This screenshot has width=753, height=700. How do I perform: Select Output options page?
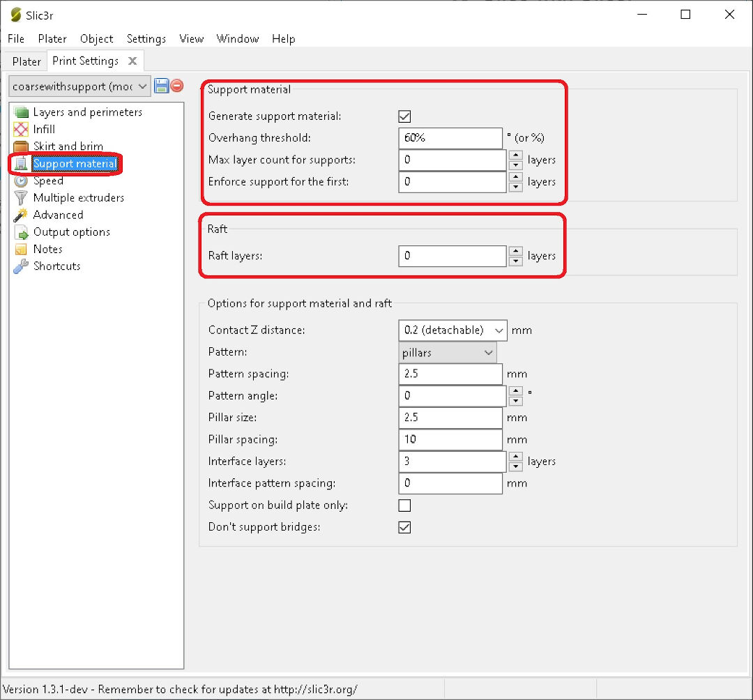tap(72, 232)
